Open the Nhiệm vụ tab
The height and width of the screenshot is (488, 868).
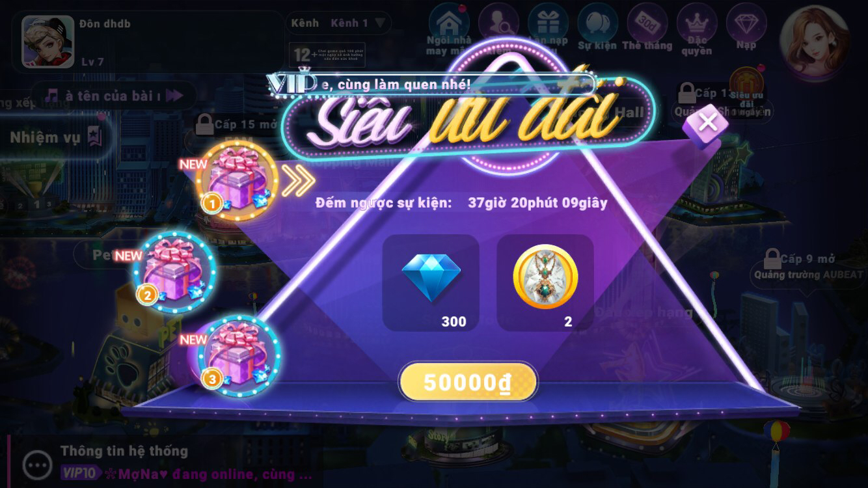click(x=55, y=137)
